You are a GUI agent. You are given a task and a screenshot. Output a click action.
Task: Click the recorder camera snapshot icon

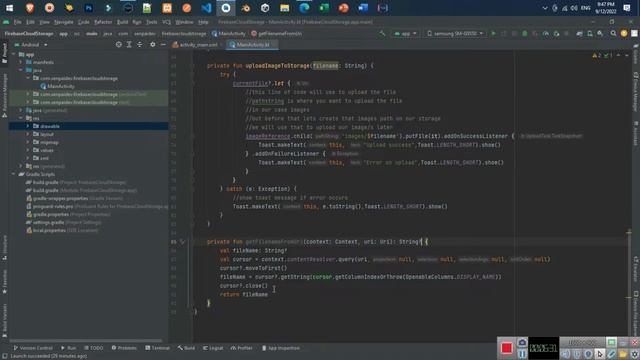522,342
